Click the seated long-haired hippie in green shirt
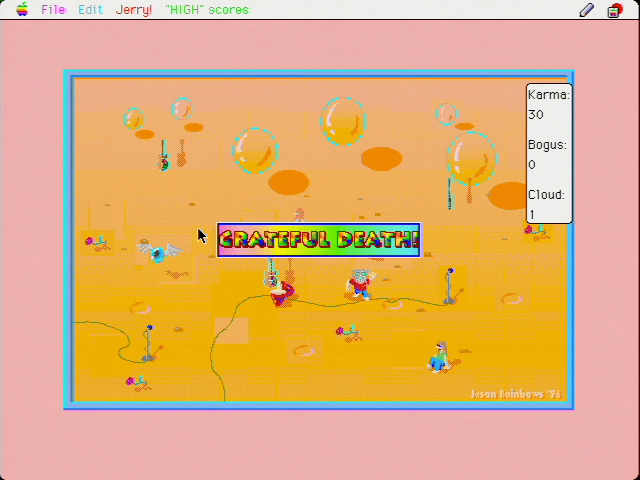640x480 pixels. (440, 357)
